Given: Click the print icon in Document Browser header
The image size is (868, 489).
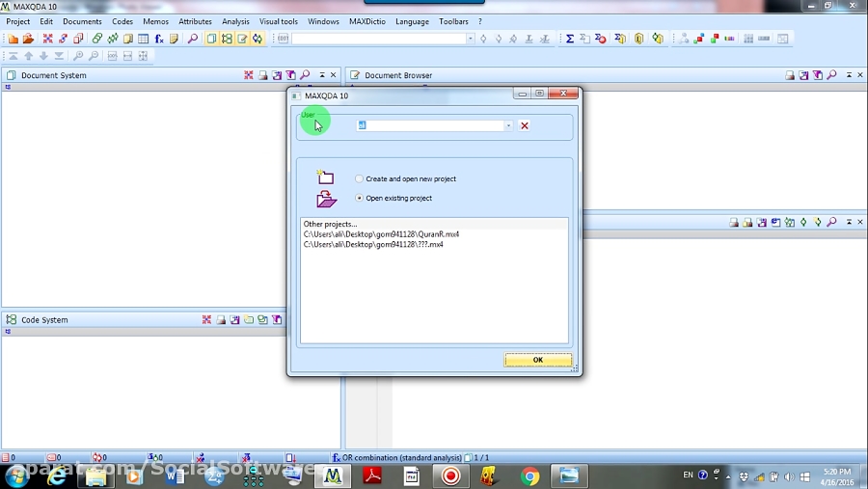Looking at the screenshot, I should [790, 75].
